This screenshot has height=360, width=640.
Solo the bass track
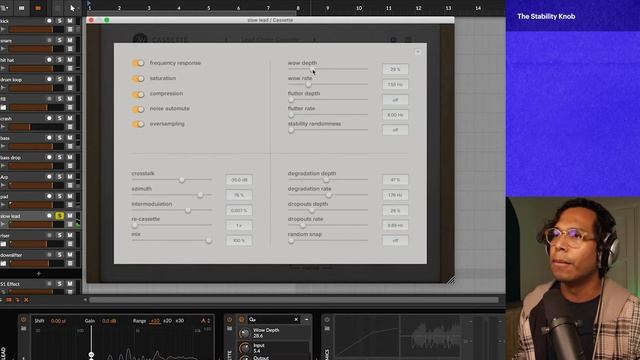(x=60, y=138)
